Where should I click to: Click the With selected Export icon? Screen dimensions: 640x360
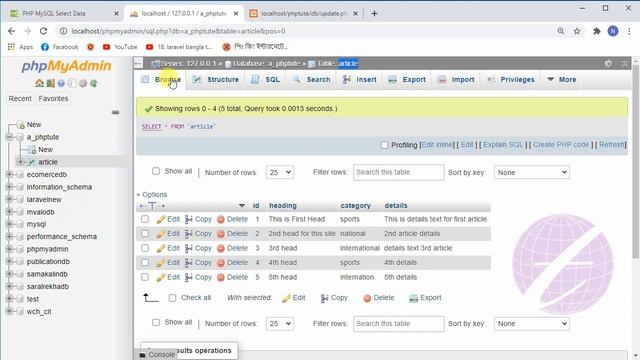[413, 298]
